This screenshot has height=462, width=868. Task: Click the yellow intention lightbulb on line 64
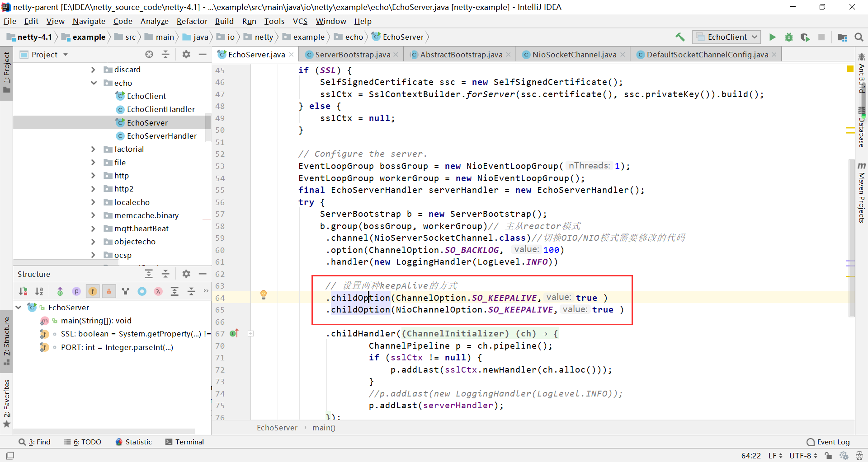pos(264,295)
